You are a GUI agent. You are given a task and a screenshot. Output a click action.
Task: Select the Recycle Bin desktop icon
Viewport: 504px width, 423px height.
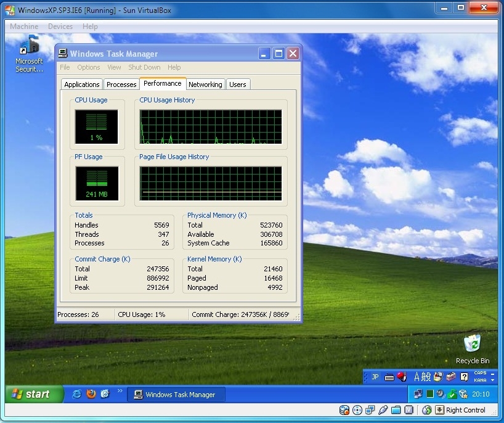click(x=473, y=350)
